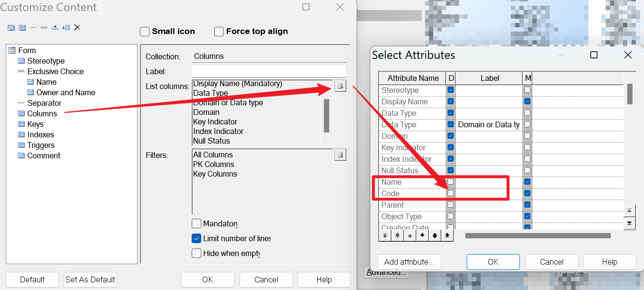Click the add separator line toolbar icon
Image resolution: width=644 pixels, height=290 pixels.
pyautogui.click(x=33, y=27)
